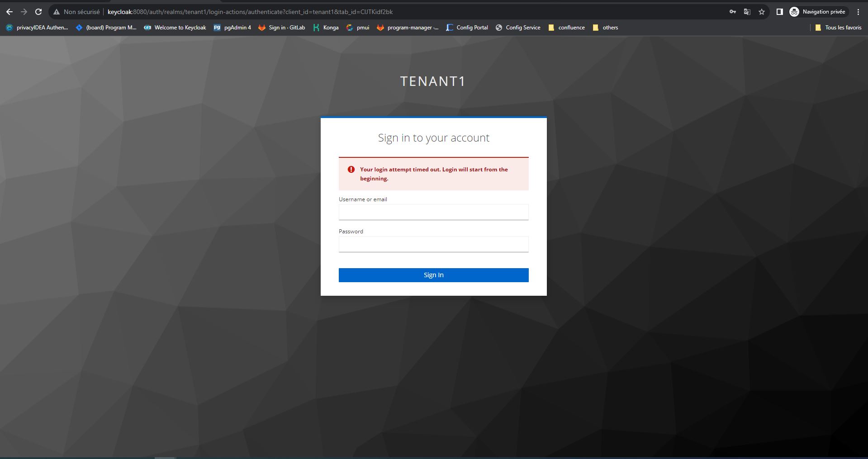Image resolution: width=868 pixels, height=459 pixels.
Task: Expand the confluence bookmarks folder
Action: 566,28
